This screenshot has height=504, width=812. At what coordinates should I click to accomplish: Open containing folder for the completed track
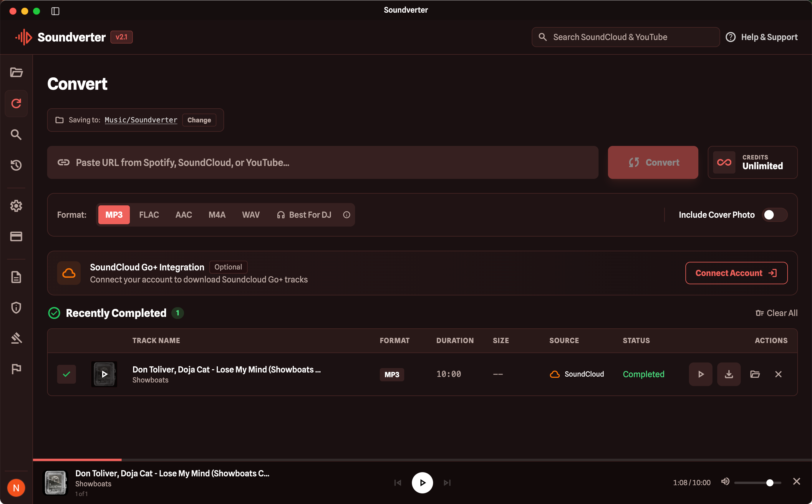pos(755,374)
